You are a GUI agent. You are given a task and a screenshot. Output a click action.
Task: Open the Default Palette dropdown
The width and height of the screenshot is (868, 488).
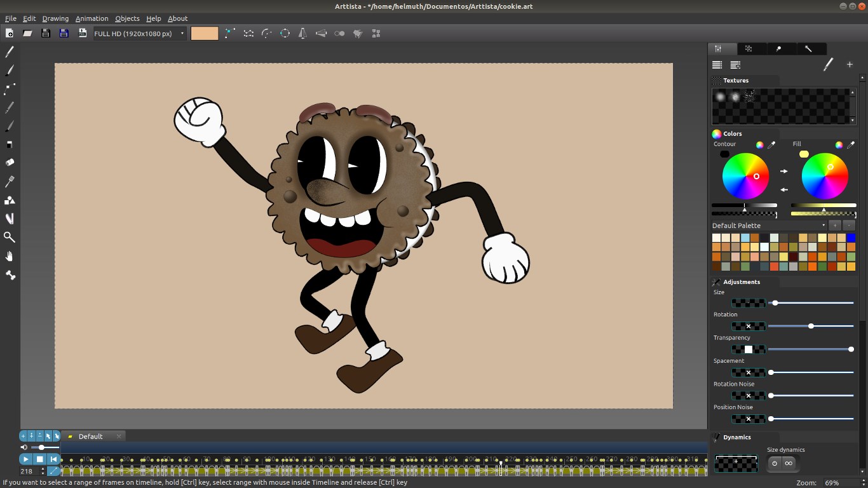click(x=824, y=225)
